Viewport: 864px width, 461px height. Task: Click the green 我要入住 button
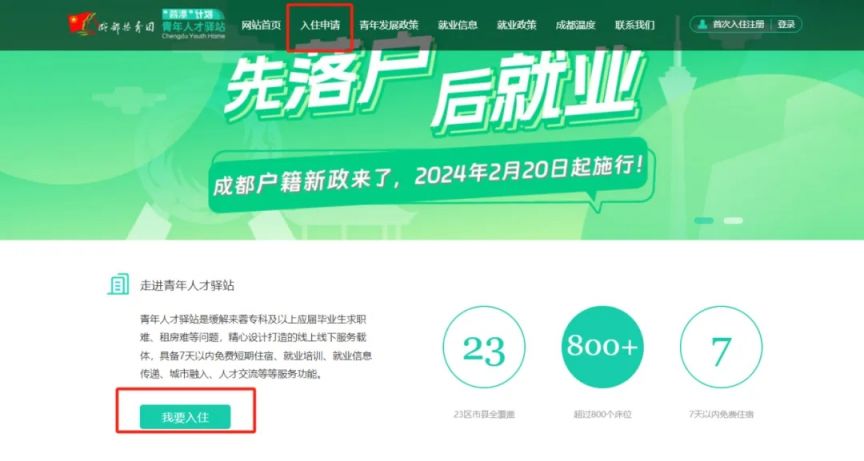click(x=185, y=417)
